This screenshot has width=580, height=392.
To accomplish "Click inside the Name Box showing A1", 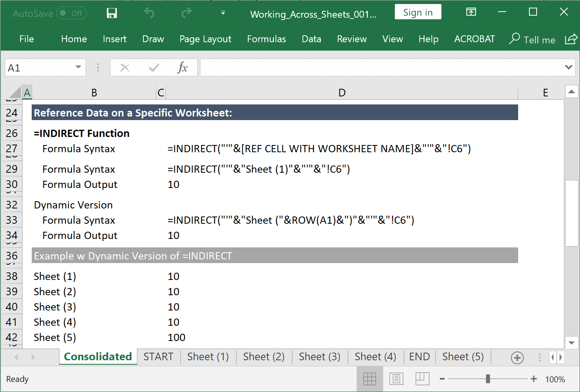I will (x=39, y=67).
